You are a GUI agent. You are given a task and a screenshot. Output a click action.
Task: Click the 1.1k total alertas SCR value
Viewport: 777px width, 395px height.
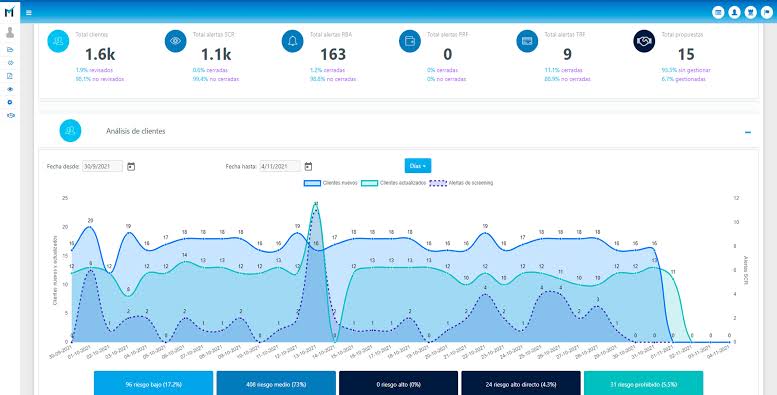coord(216,54)
